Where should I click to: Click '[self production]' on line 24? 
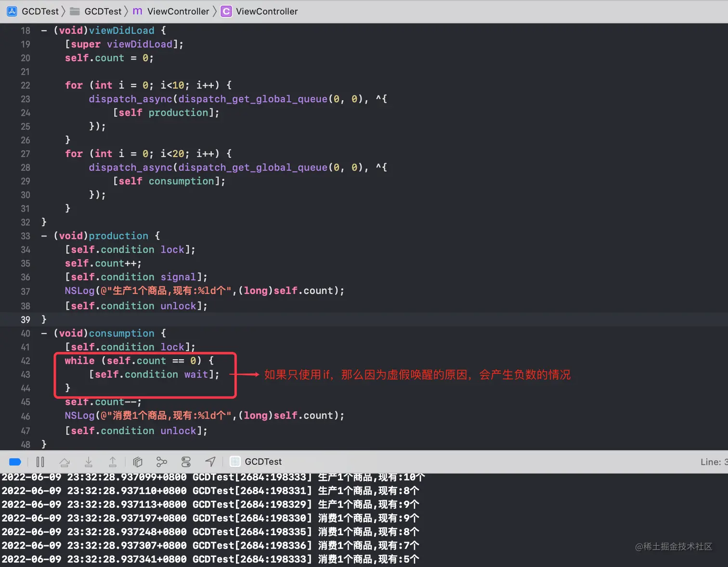coord(163,113)
